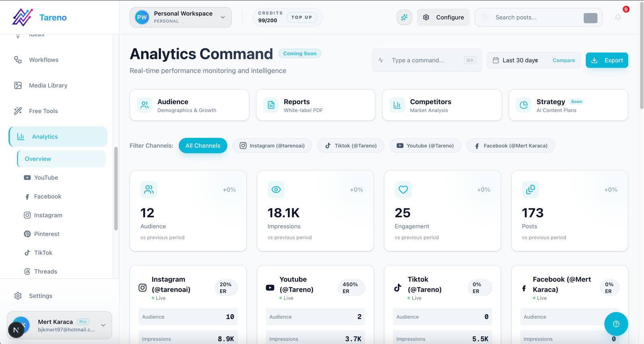
Task: Click the Instagram icon in sidebar
Action: (x=27, y=215)
